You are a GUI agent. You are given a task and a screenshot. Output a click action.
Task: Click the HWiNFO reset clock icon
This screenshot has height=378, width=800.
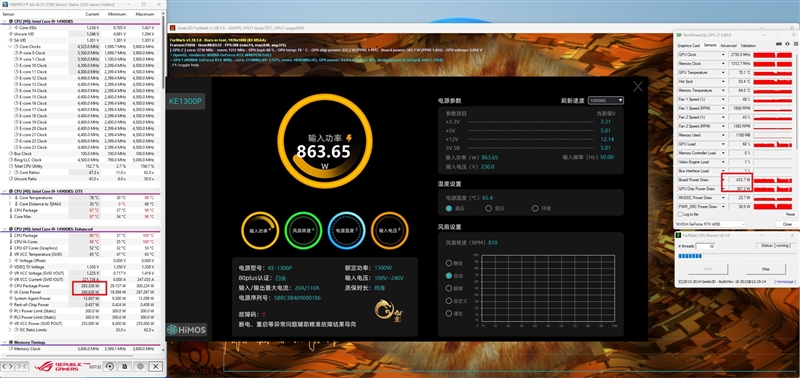(x=109, y=366)
